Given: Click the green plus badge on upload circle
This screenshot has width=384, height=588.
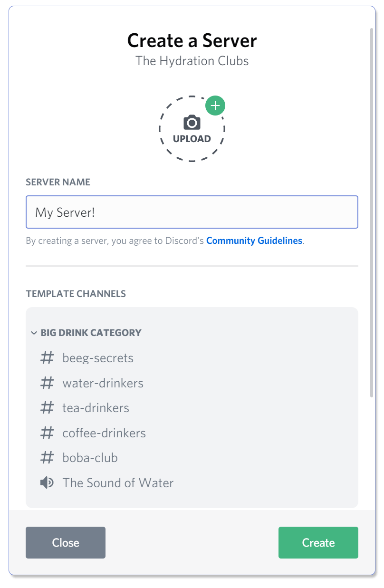Looking at the screenshot, I should 215,106.
